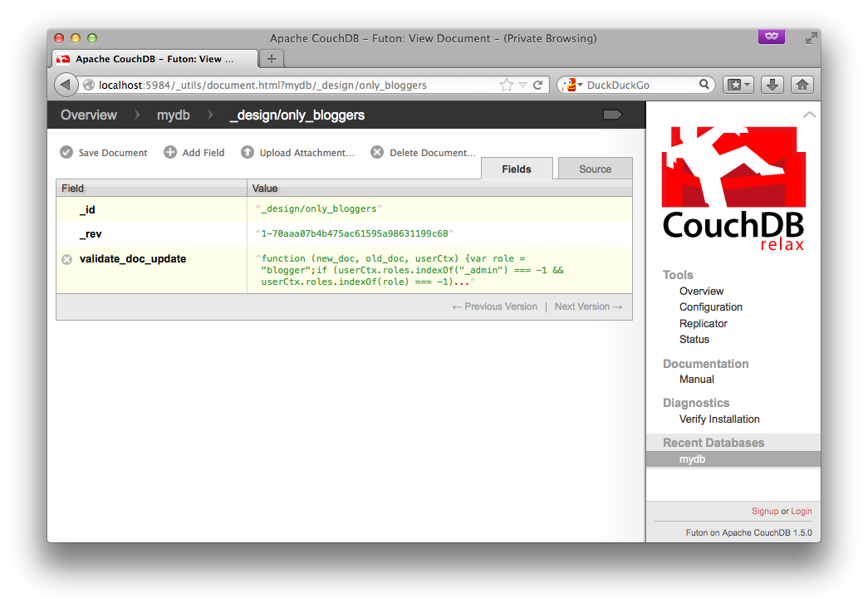The width and height of the screenshot is (868, 608).
Task: Toggle fullscreen with the arrows icon
Action: [x=811, y=38]
